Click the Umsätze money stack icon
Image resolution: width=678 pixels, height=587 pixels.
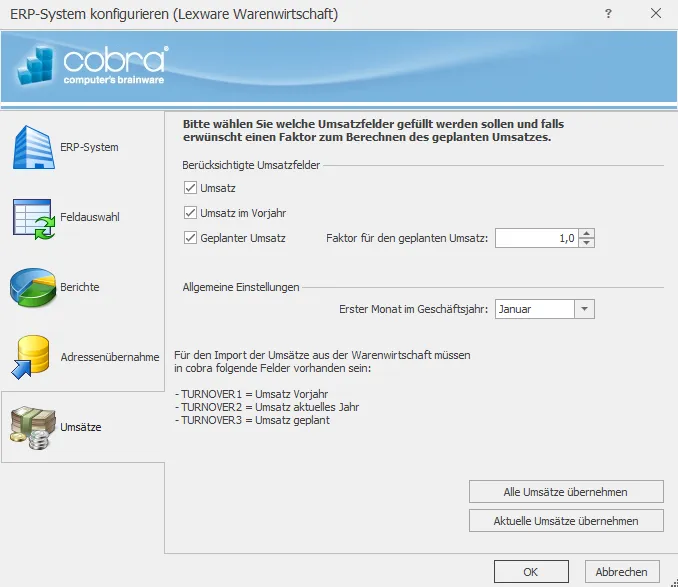click(33, 427)
